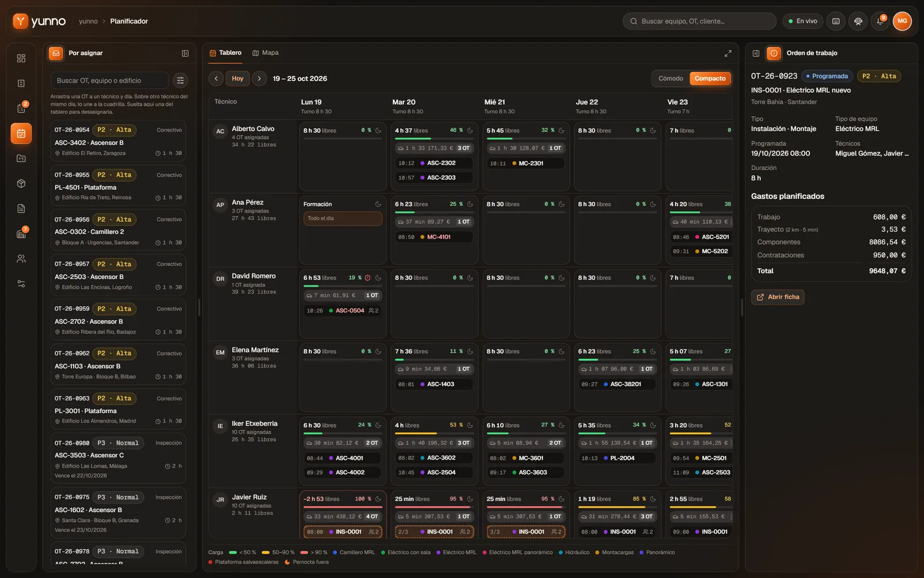The width and height of the screenshot is (924, 578).
Task: Select unassigned order OT-26-0956 Camillero 2
Action: pyautogui.click(x=118, y=231)
